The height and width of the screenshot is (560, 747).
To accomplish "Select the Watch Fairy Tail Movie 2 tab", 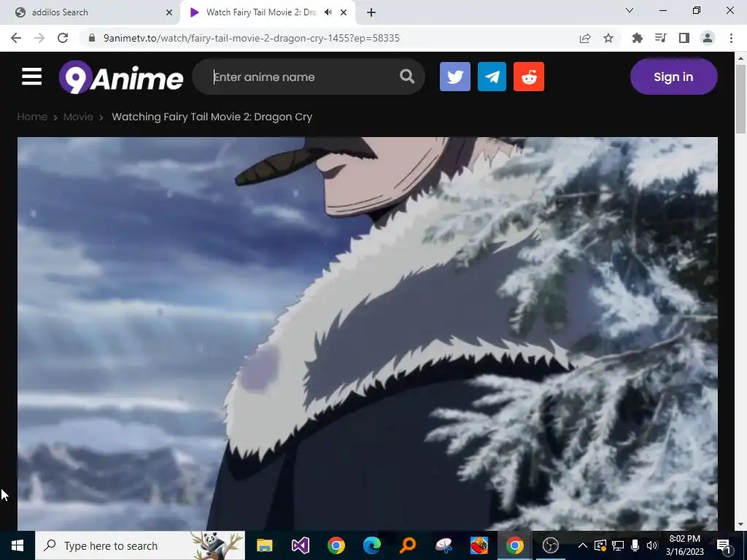I will click(260, 12).
